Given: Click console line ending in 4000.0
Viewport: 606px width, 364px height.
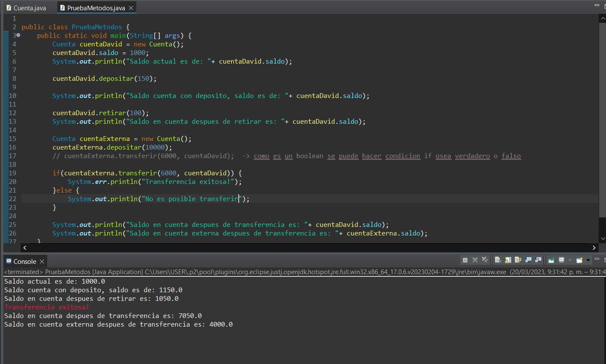Looking at the screenshot, I should click(118, 324).
